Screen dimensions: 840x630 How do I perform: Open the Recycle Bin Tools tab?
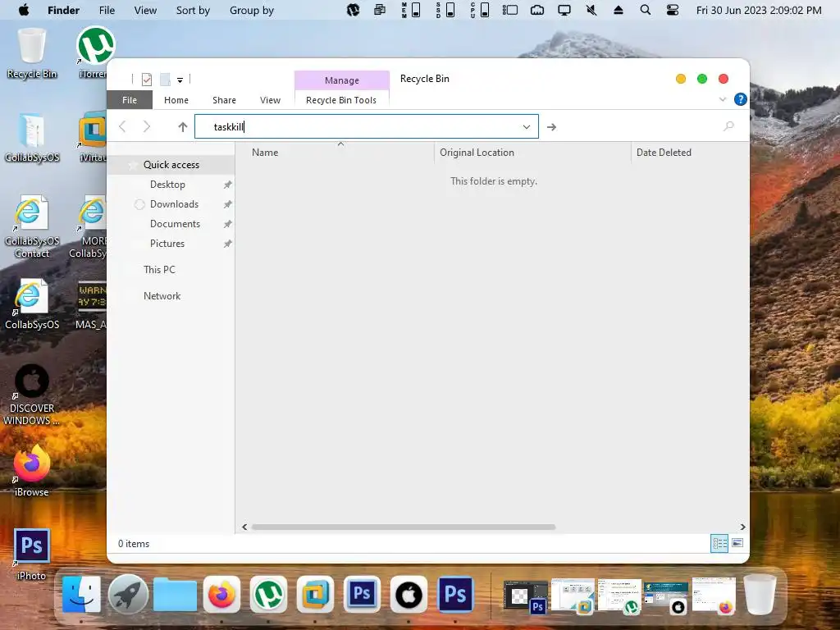point(341,100)
